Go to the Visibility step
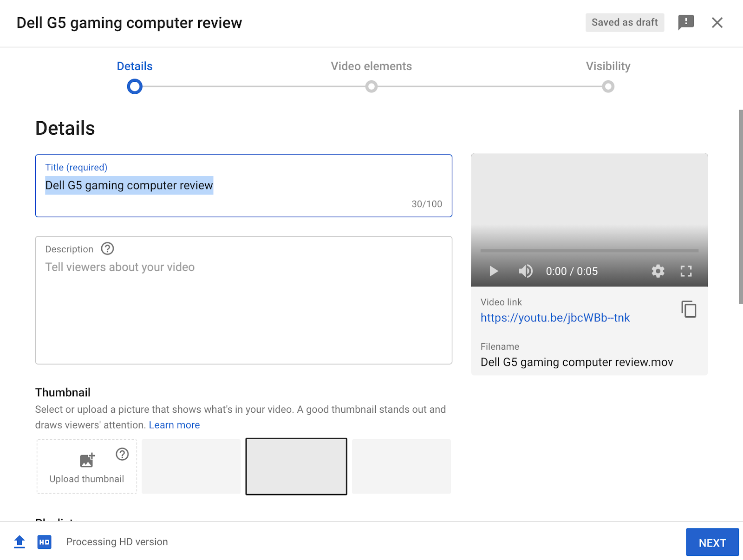 click(x=608, y=66)
